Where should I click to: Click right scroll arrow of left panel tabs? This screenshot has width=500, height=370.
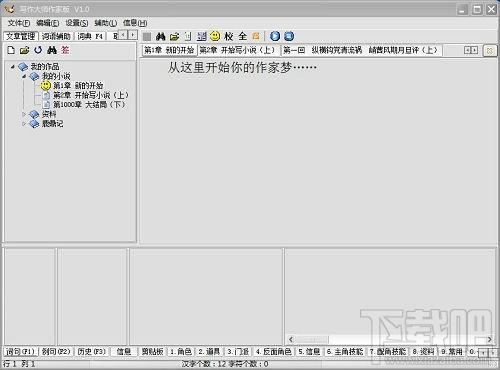[133, 35]
